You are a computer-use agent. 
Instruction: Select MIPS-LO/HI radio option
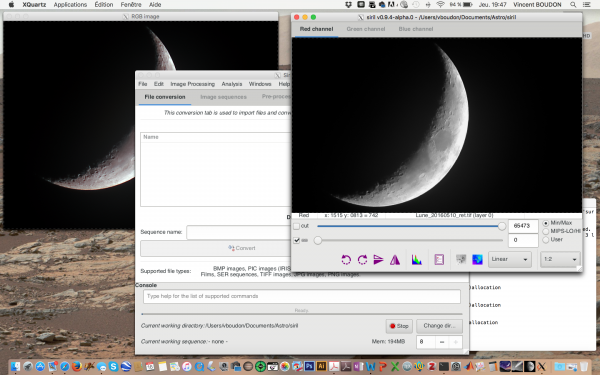(x=546, y=232)
